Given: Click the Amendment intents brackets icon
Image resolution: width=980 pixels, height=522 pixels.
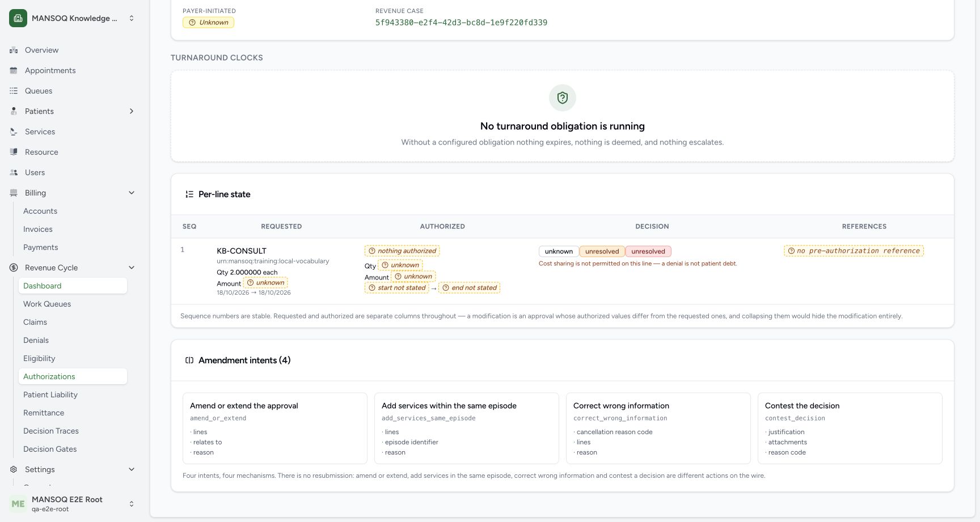Looking at the screenshot, I should (189, 360).
